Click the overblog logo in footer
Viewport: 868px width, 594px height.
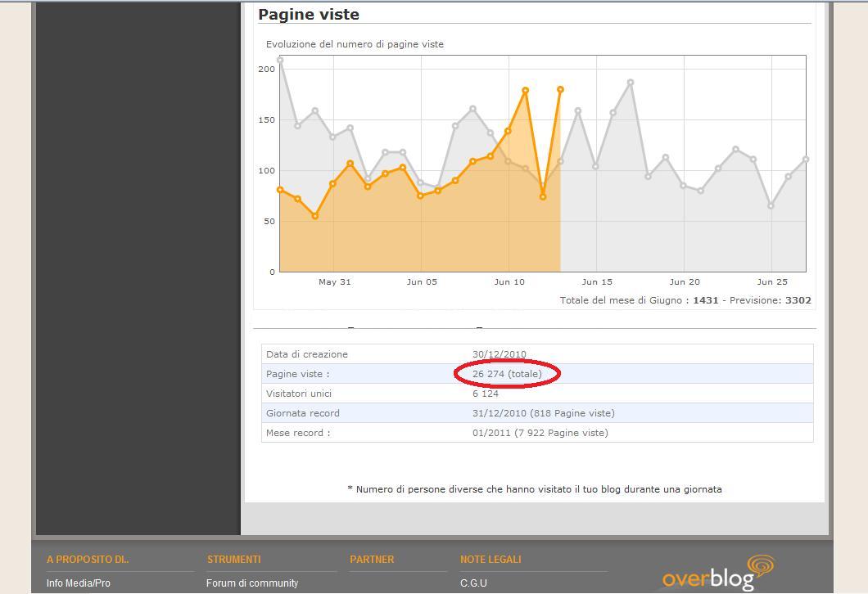click(x=708, y=578)
